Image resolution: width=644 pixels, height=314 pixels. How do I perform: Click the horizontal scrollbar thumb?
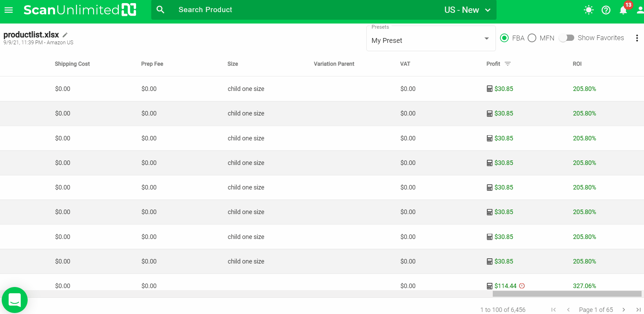(567, 294)
